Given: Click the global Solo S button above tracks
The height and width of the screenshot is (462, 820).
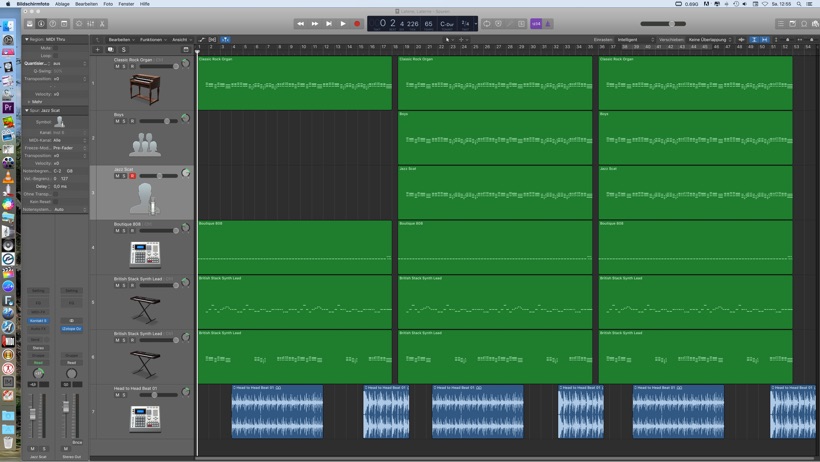Looking at the screenshot, I should tap(123, 50).
